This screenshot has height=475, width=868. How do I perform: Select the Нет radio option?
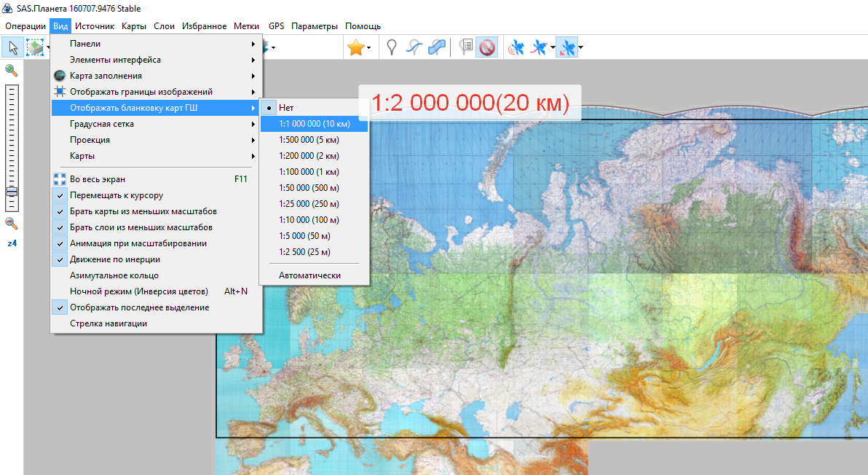click(x=286, y=108)
